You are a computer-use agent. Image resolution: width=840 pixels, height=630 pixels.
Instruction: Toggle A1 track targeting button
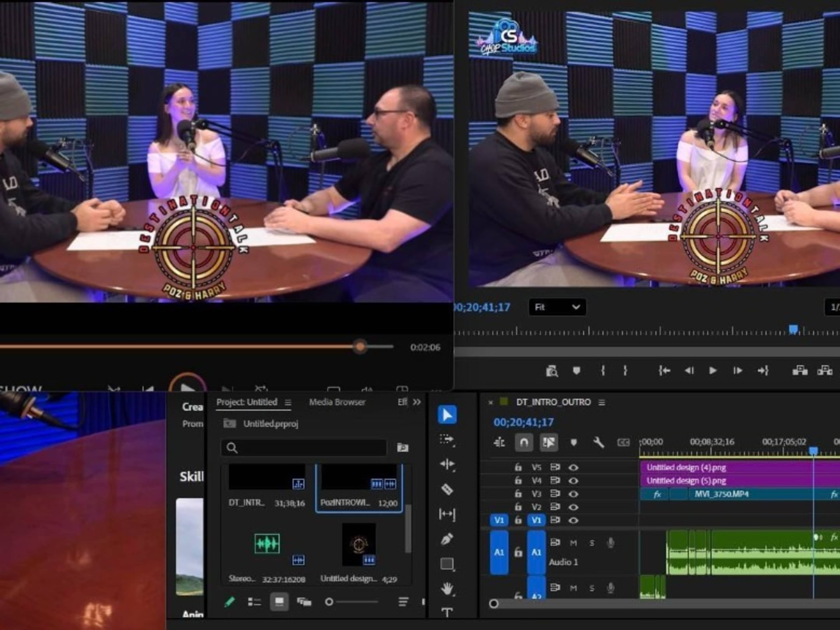pos(536,552)
